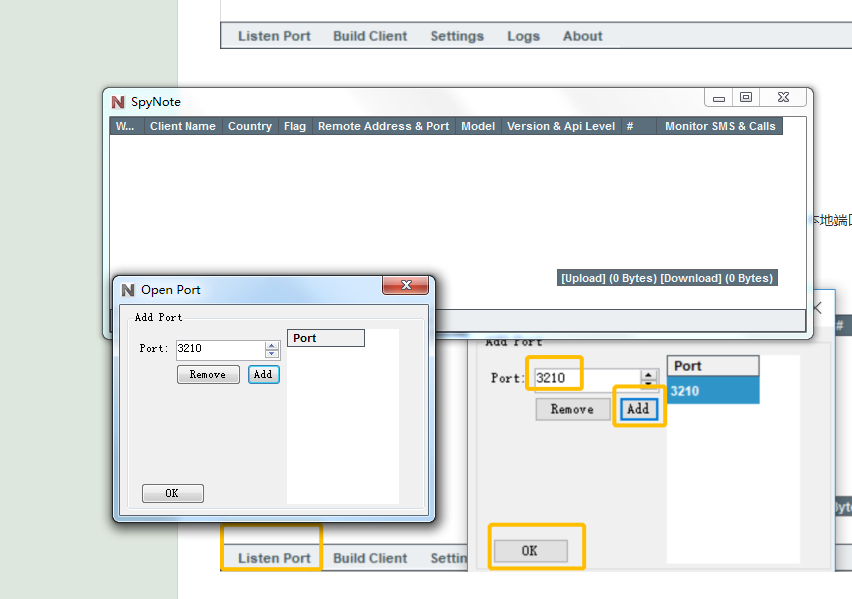Click highlighted Add in background dialog

click(638, 409)
